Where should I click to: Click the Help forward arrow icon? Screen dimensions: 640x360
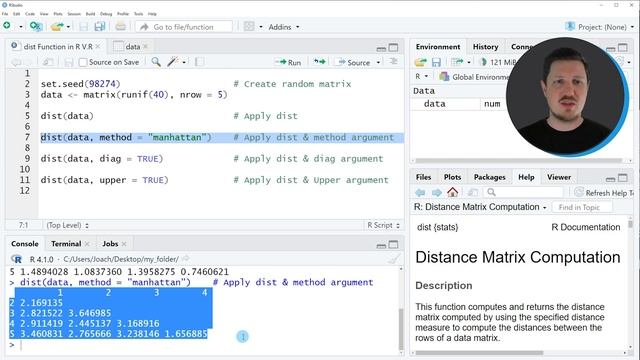pyautogui.click(x=436, y=192)
